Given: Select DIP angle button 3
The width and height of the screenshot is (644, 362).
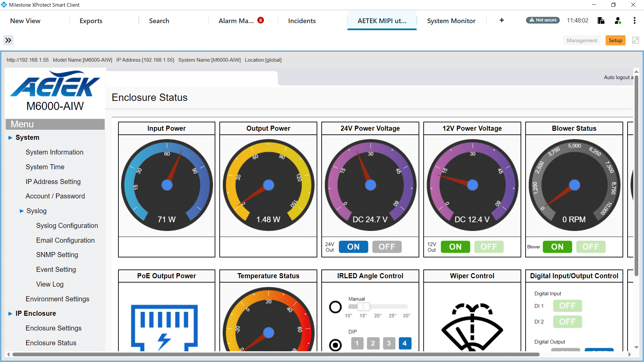Looking at the screenshot, I should [x=389, y=343].
